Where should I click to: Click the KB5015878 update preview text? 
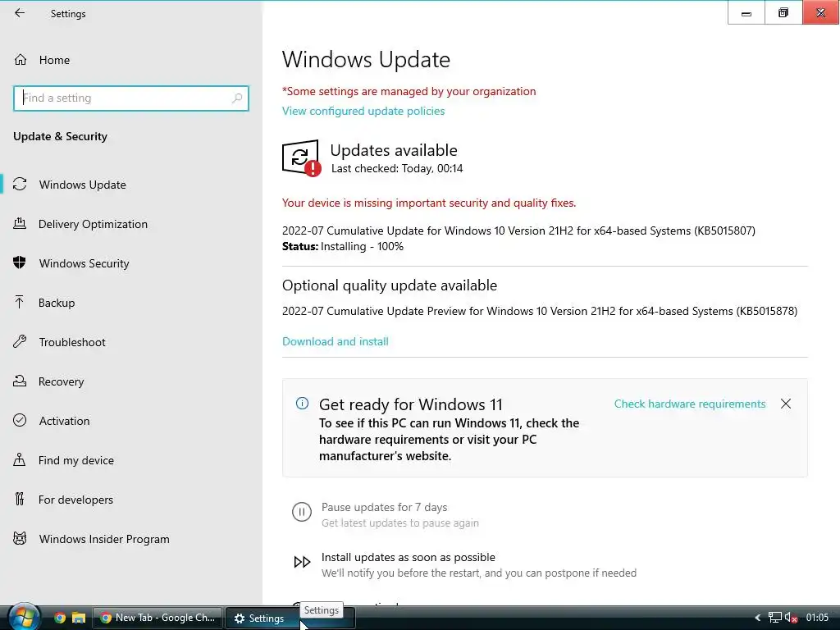point(540,311)
